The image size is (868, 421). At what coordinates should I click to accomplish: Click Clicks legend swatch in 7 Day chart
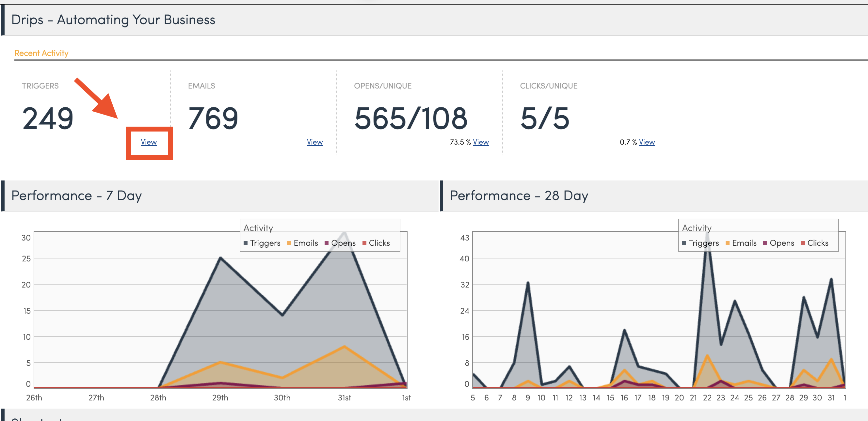[x=364, y=243]
